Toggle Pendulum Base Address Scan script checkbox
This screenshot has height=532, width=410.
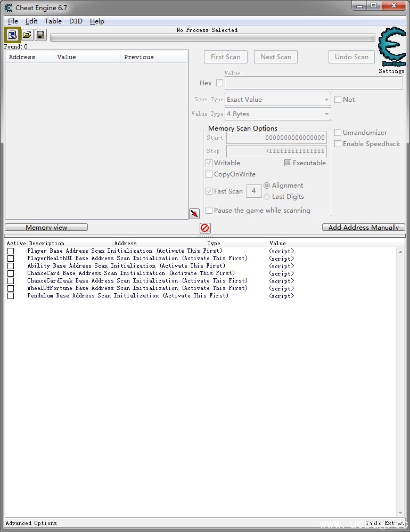click(11, 296)
